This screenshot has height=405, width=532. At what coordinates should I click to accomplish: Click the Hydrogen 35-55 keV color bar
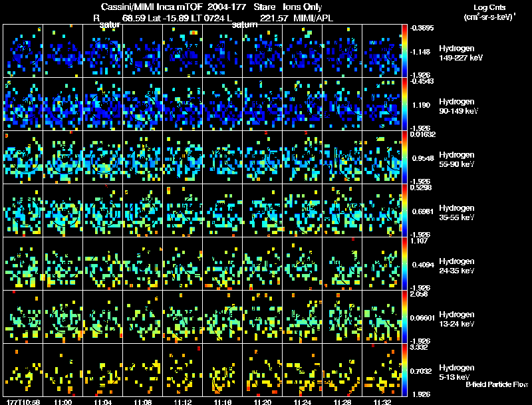coord(404,211)
